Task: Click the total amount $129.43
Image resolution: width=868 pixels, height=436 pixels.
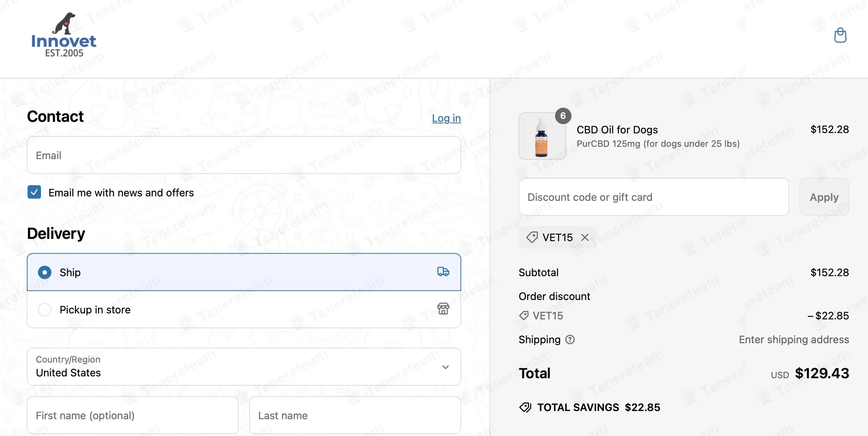Action: point(822,373)
